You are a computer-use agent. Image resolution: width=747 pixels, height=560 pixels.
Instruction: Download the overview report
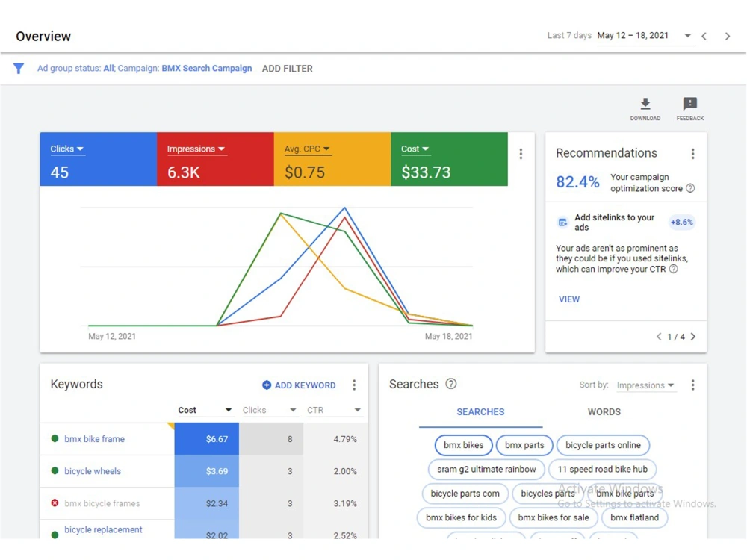coord(645,109)
